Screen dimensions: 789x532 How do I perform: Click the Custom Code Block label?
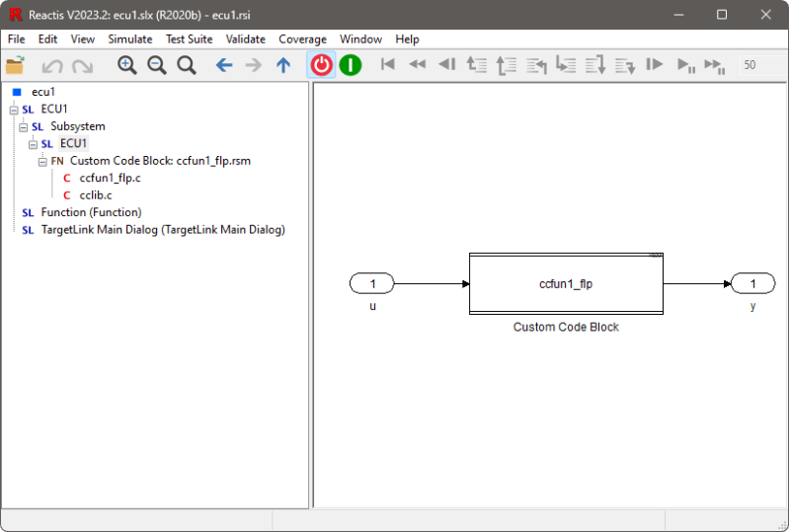pyautogui.click(x=566, y=327)
